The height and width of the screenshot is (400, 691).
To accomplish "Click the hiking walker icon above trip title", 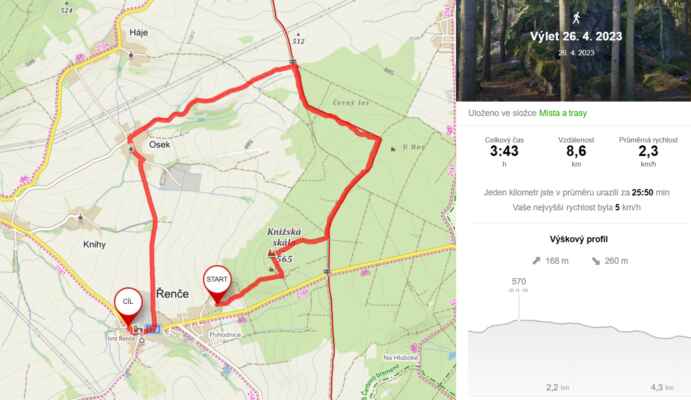I will pos(576,18).
